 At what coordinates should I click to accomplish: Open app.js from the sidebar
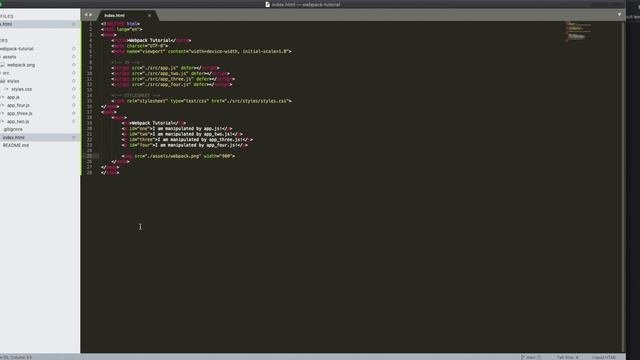[13, 97]
